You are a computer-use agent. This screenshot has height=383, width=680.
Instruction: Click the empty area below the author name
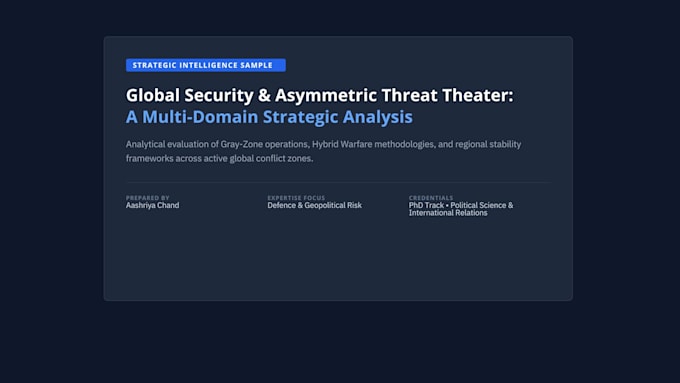click(x=152, y=252)
